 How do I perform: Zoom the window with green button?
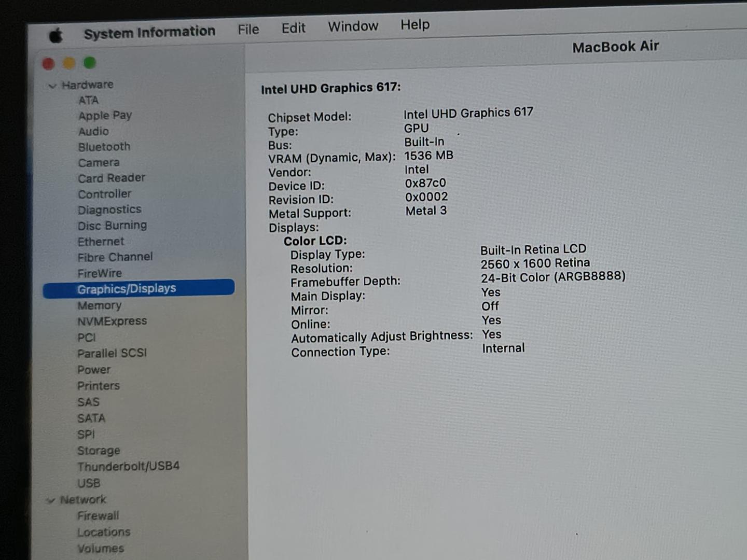(x=90, y=63)
